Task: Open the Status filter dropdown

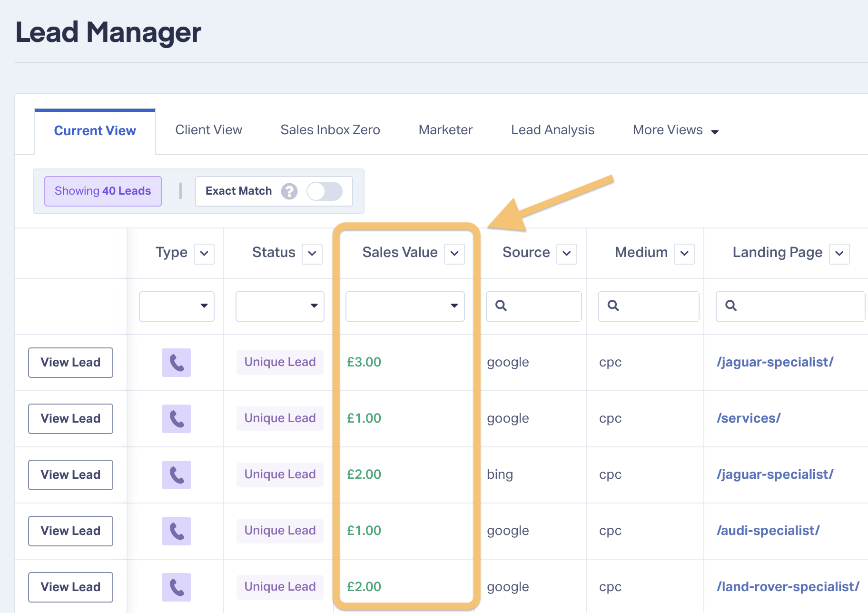Action: (280, 306)
